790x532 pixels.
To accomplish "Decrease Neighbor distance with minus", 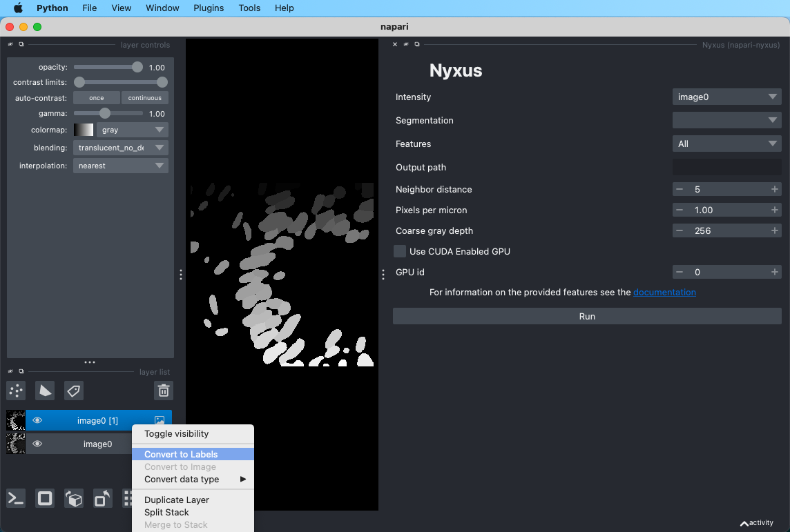I will [680, 189].
